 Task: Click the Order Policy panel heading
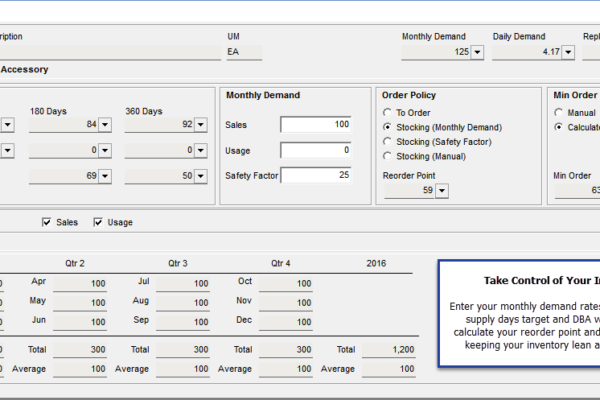[409, 95]
